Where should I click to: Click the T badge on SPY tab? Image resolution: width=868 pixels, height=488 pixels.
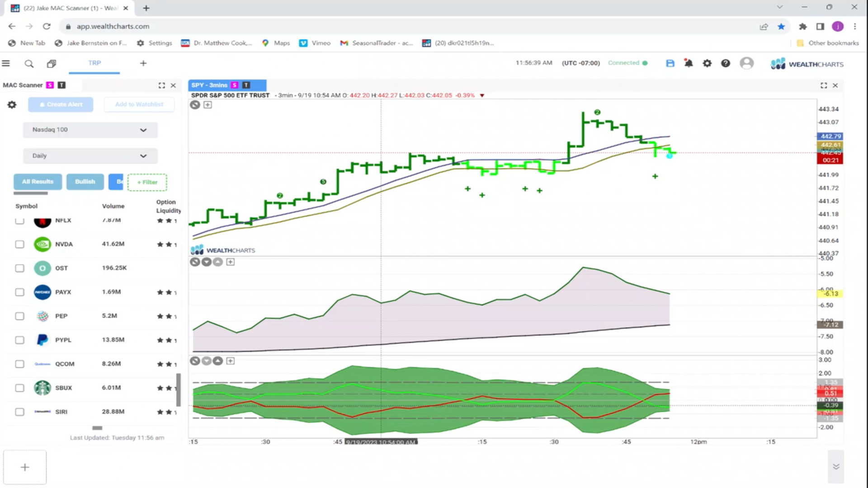pyautogui.click(x=246, y=85)
